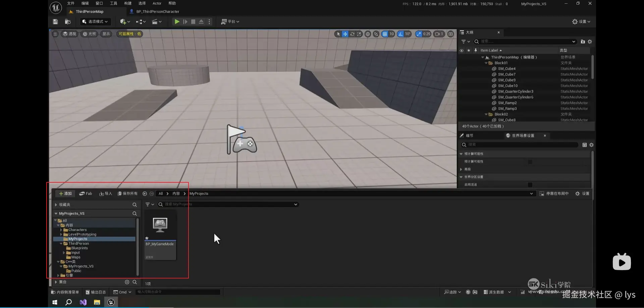Open the add-actor cube-plus toolbar menu

[125, 21]
